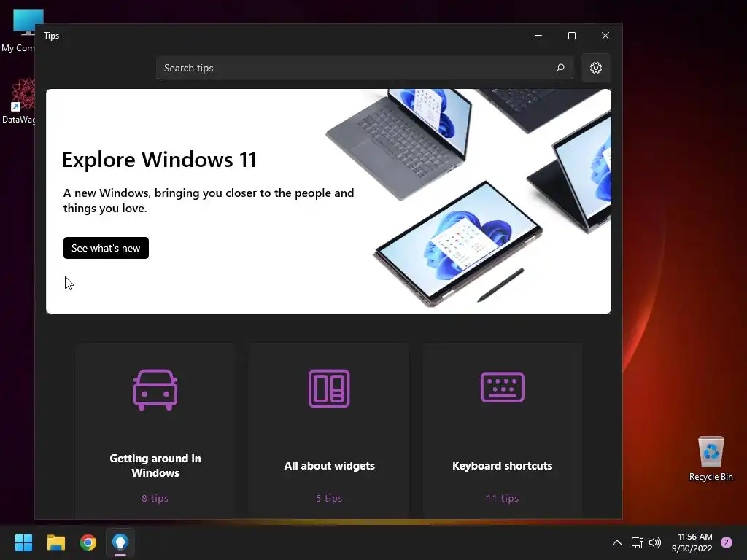Click the Windows 11 laptops hero image
Screen dimensions: 747x560
click(x=469, y=198)
